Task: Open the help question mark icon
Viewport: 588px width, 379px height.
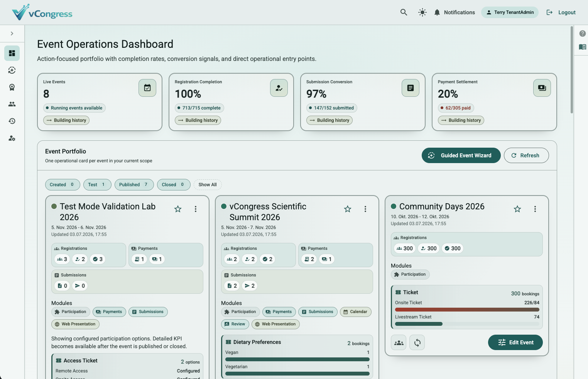Action: pos(583,34)
